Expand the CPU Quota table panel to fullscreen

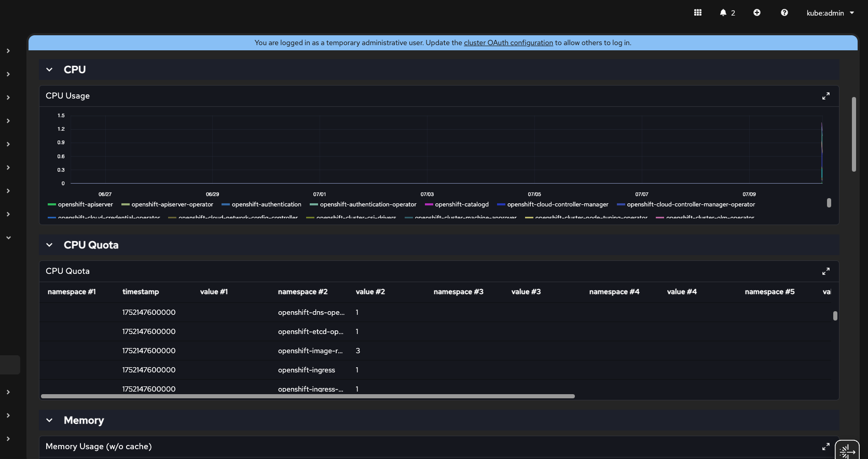click(826, 271)
